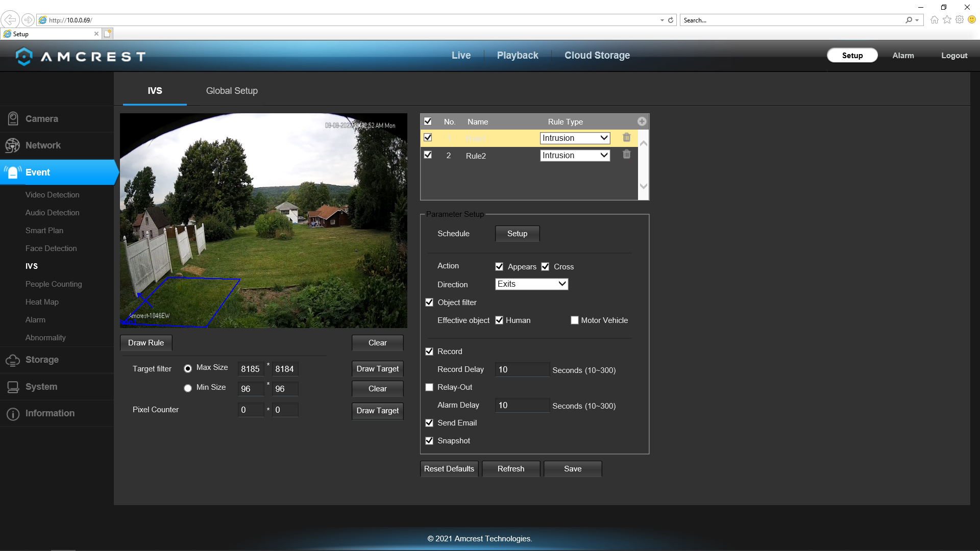The image size is (980, 551).
Task: Open People Counting settings
Action: [54, 284]
